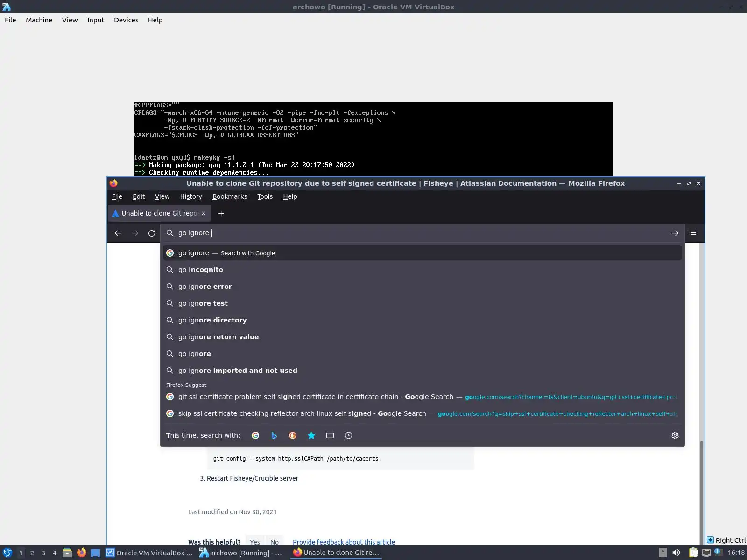Image resolution: width=747 pixels, height=560 pixels.
Task: Open VirtualBox File menu
Action: (10, 20)
